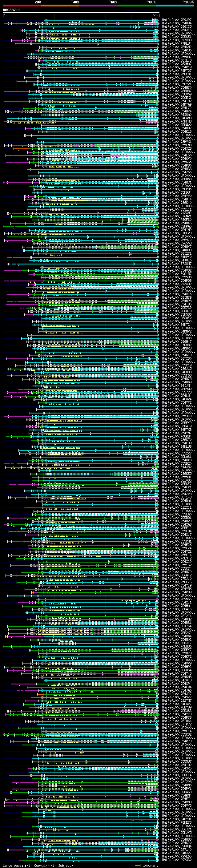Viewport: 197px width, 868px height.
Task: Open the UniRef100_Q55CH1 hit
Action: click(177, 542)
